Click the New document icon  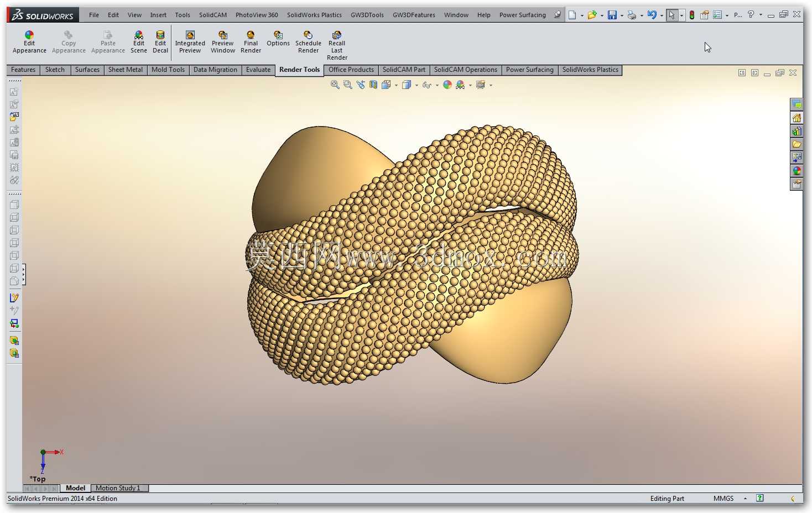coord(572,15)
